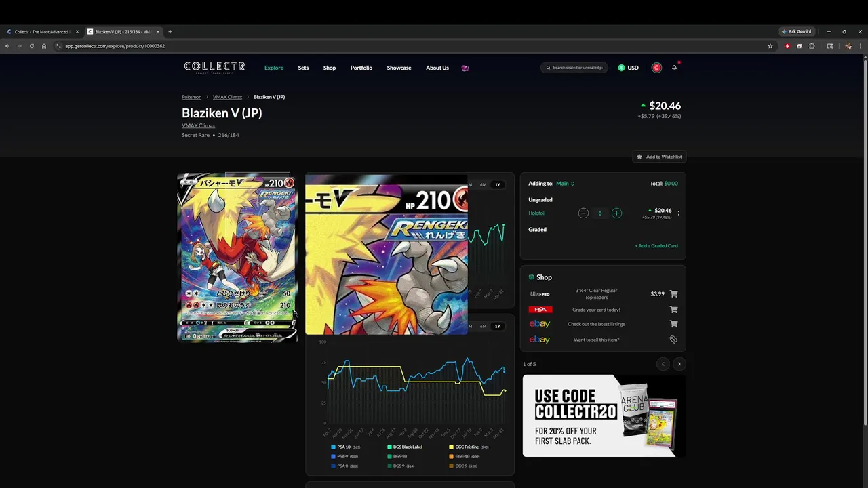Go to VMAX Climax breadcrumb link
Screen dimensions: 868x488
pos(227,97)
